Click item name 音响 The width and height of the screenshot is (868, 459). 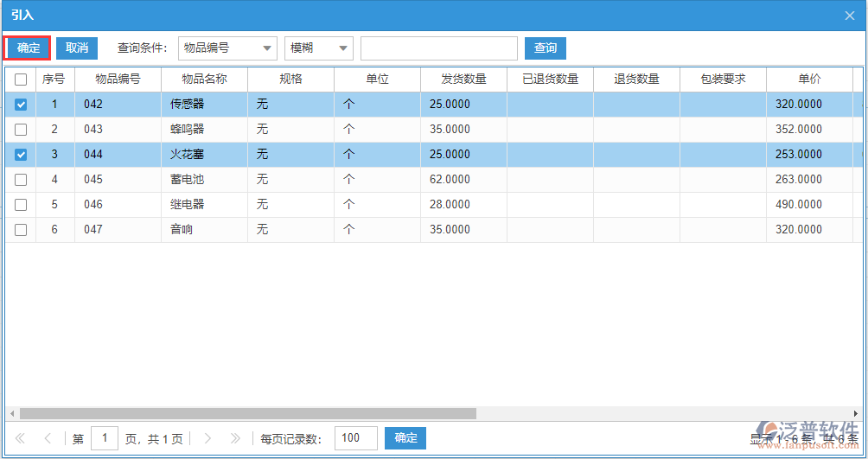(x=182, y=229)
